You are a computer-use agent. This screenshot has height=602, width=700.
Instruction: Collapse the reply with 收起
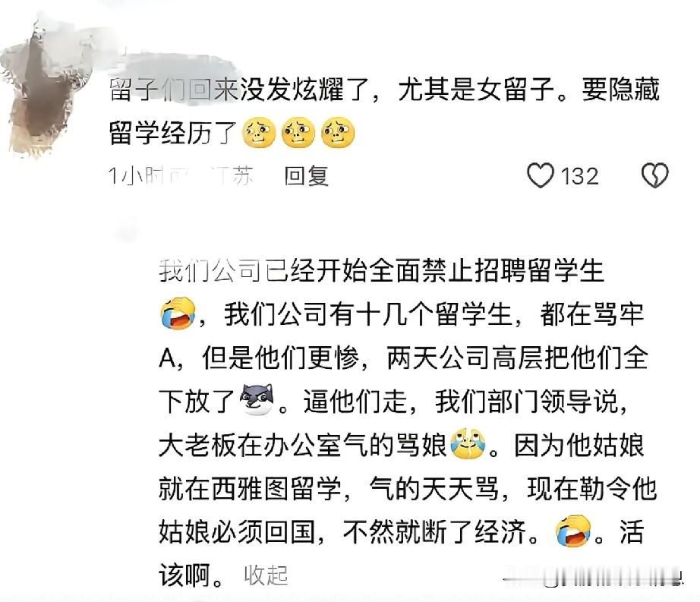266,575
